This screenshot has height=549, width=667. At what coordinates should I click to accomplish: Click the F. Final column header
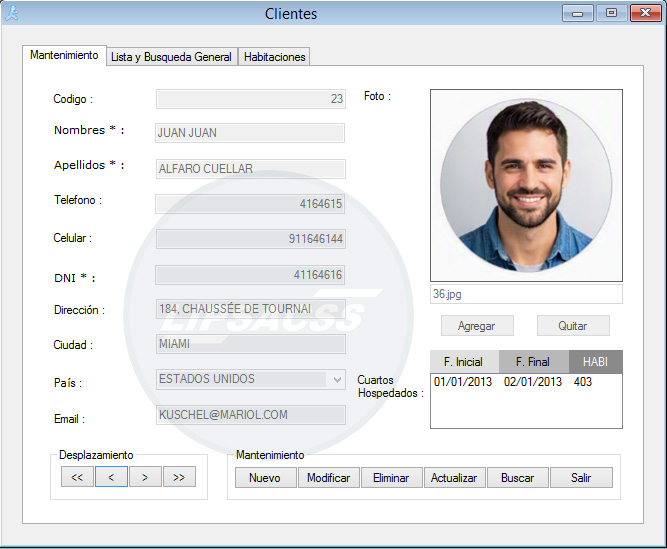point(533,362)
